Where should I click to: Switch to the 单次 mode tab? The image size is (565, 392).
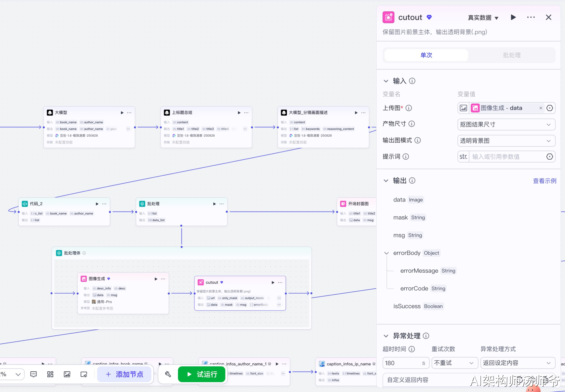426,55
